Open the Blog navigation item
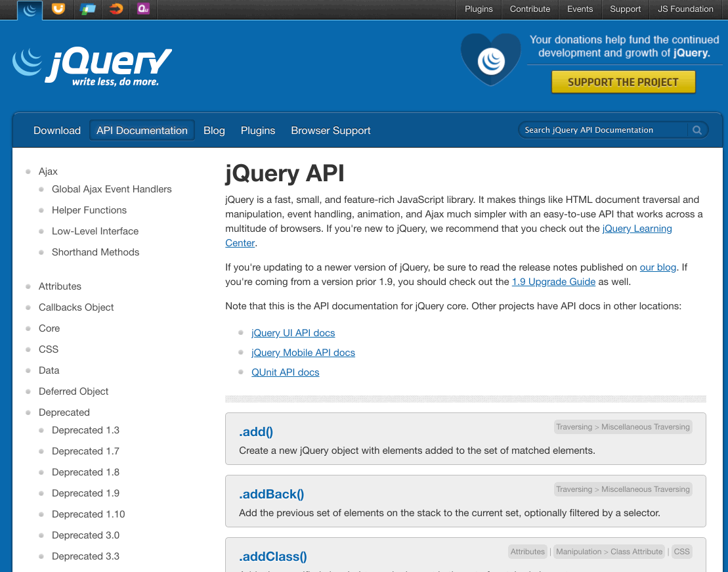728x572 pixels. (214, 131)
